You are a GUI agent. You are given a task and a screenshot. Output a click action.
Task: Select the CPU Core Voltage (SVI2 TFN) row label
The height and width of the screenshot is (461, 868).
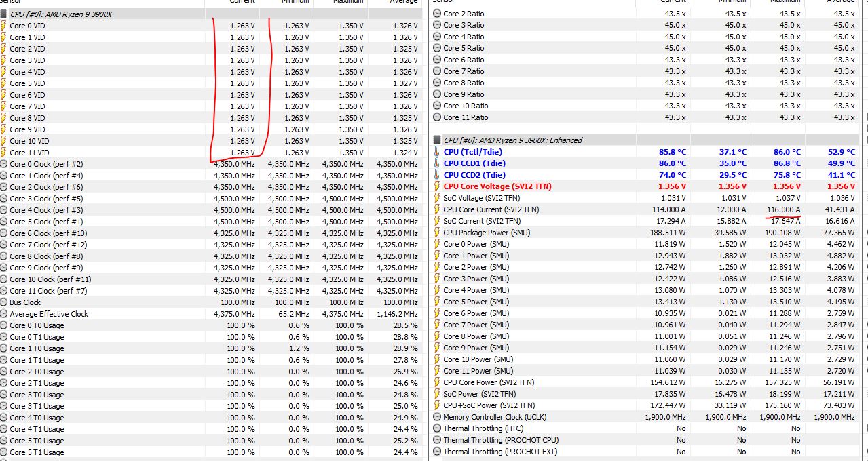pos(497,186)
